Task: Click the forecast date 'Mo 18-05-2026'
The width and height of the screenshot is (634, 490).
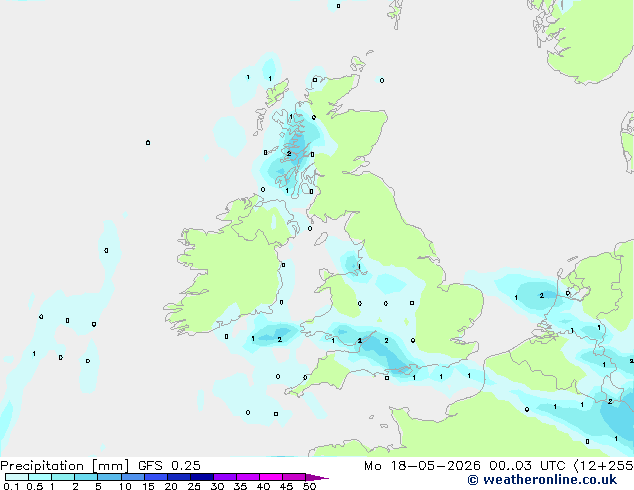Action: click(422, 466)
